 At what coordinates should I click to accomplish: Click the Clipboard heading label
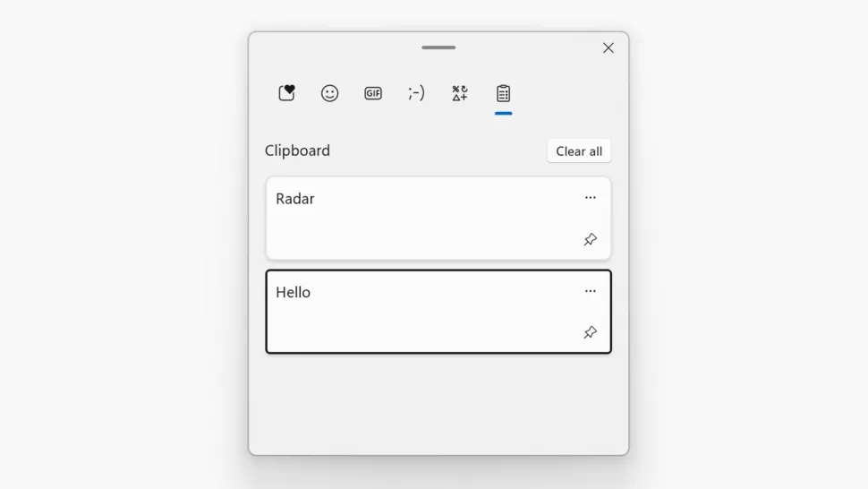click(x=297, y=150)
